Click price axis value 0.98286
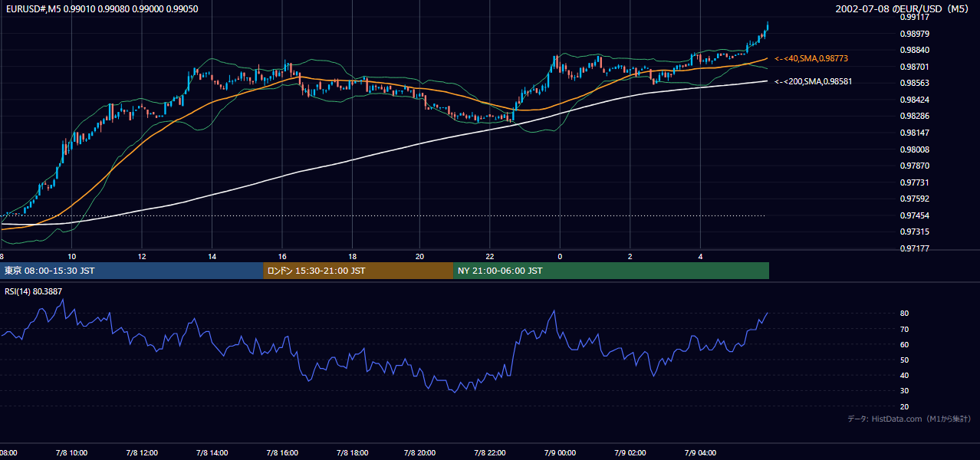This screenshot has height=460, width=980. point(915,117)
